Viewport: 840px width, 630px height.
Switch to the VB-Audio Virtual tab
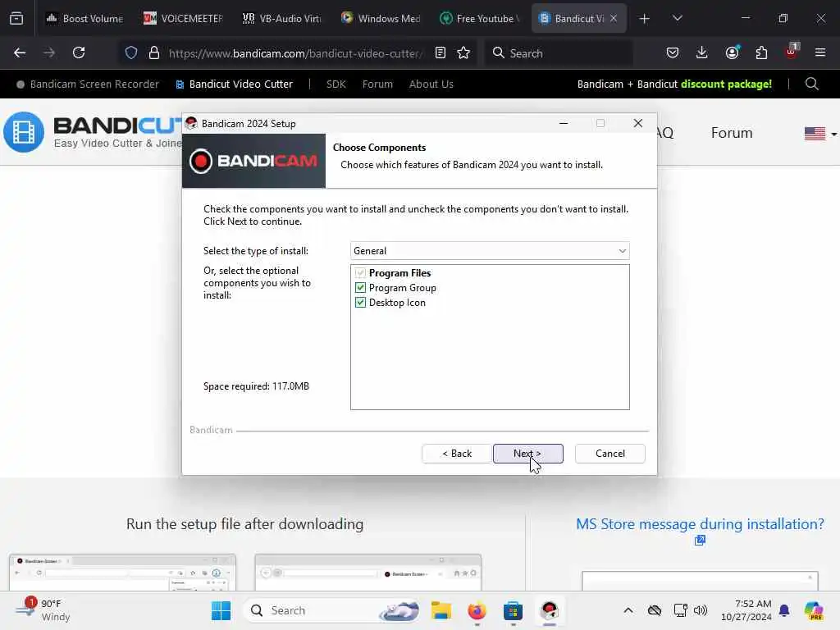pos(282,18)
